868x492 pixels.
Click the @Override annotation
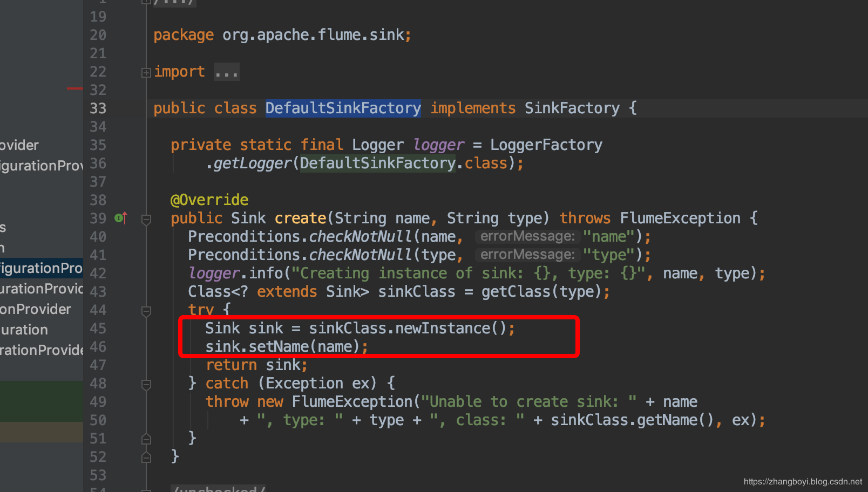(x=209, y=200)
